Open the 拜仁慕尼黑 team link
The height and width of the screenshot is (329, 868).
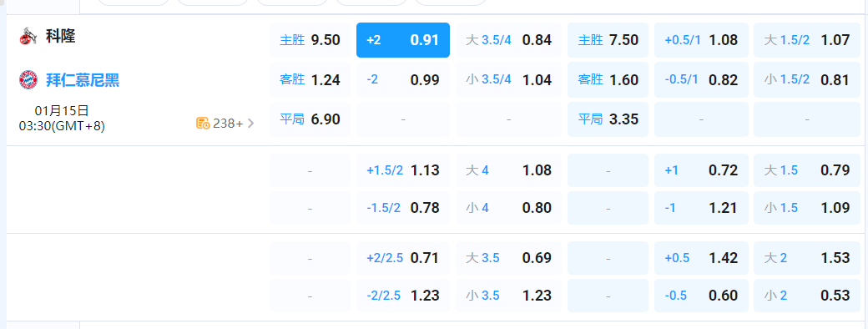[x=83, y=80]
